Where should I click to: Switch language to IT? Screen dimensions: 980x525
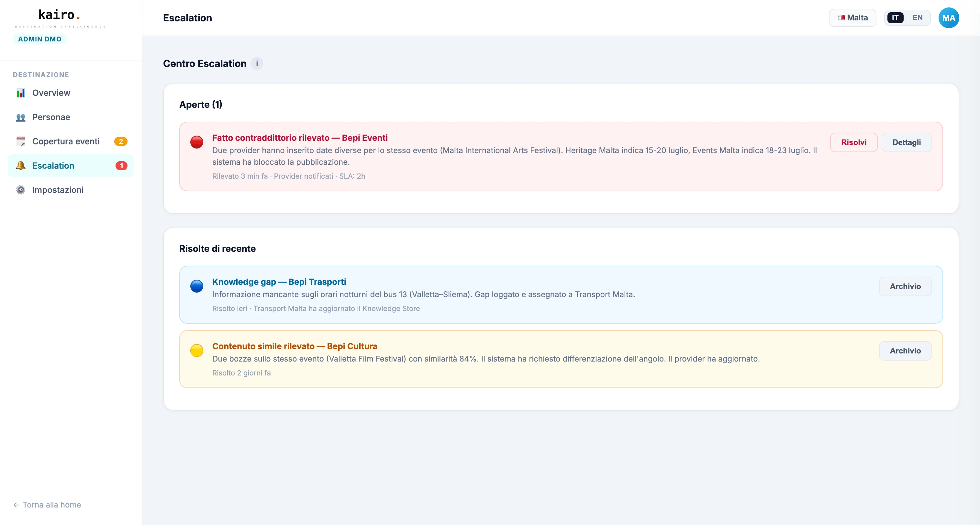pyautogui.click(x=895, y=17)
